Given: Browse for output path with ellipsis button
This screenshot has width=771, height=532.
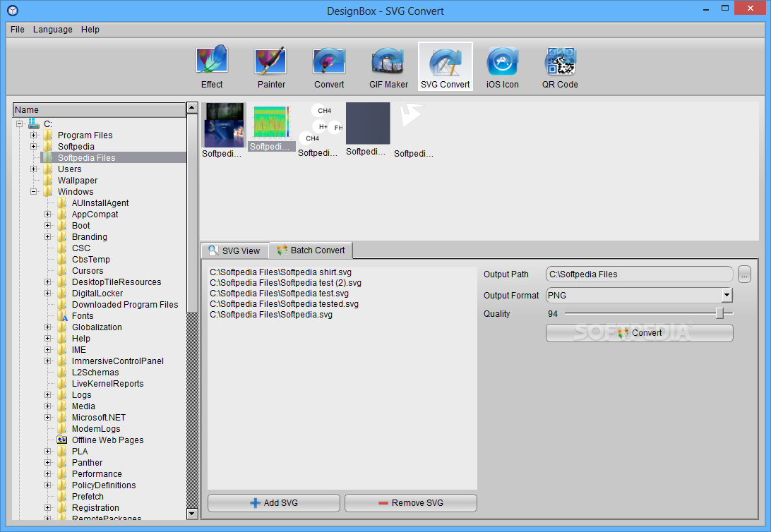Looking at the screenshot, I should [744, 274].
